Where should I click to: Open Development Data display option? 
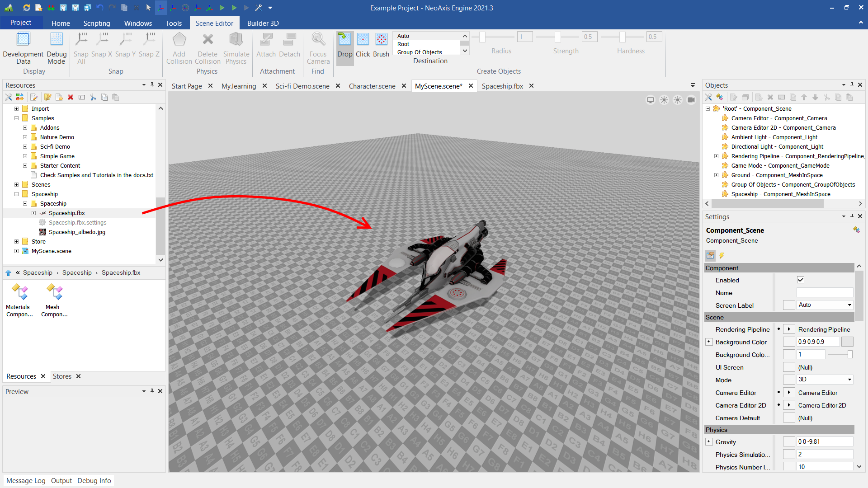click(23, 40)
